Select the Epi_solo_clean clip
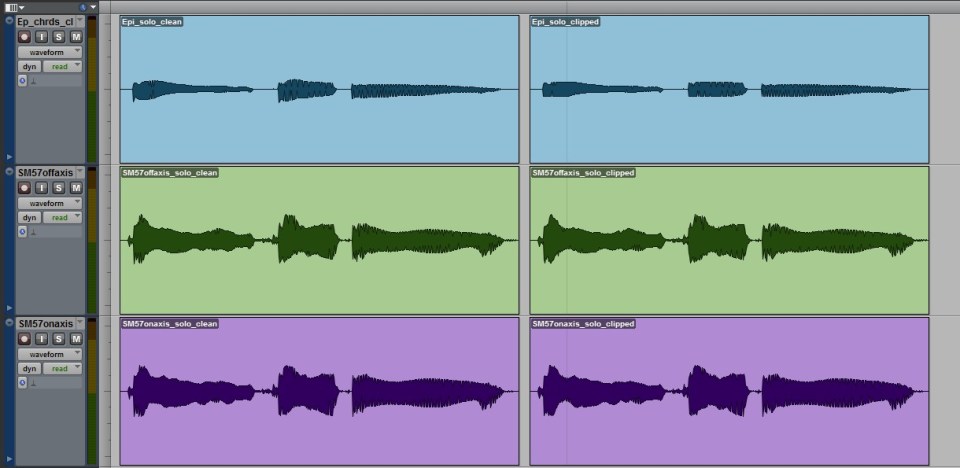The image size is (960, 468). [x=319, y=89]
